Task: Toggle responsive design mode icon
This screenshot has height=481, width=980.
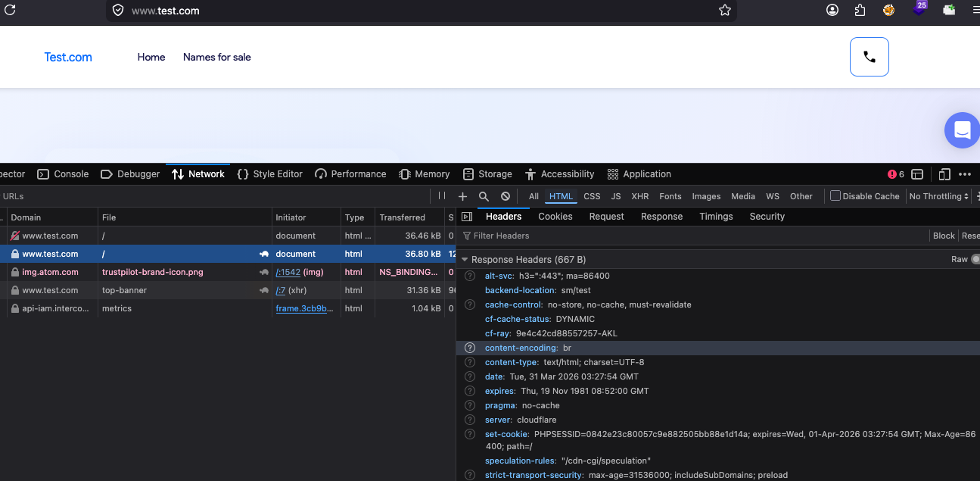Action: pyautogui.click(x=944, y=174)
